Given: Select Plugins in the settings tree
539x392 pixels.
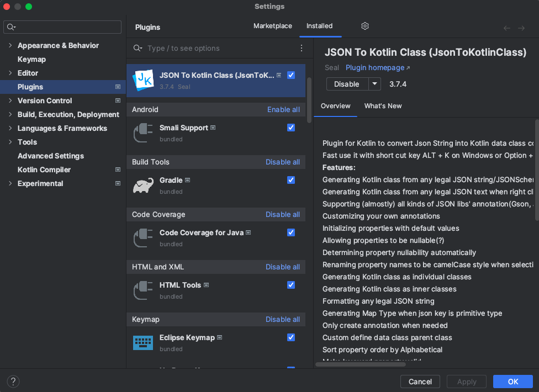Looking at the screenshot, I should [63, 87].
